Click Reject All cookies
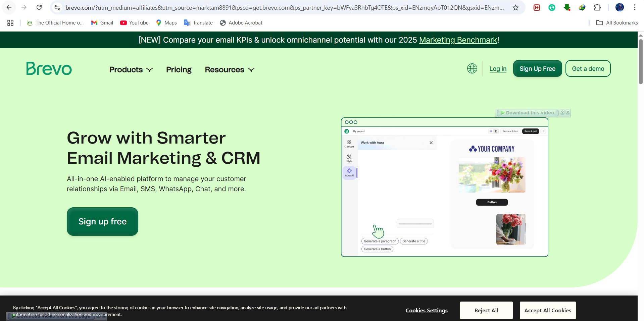This screenshot has width=644, height=321. [486, 310]
